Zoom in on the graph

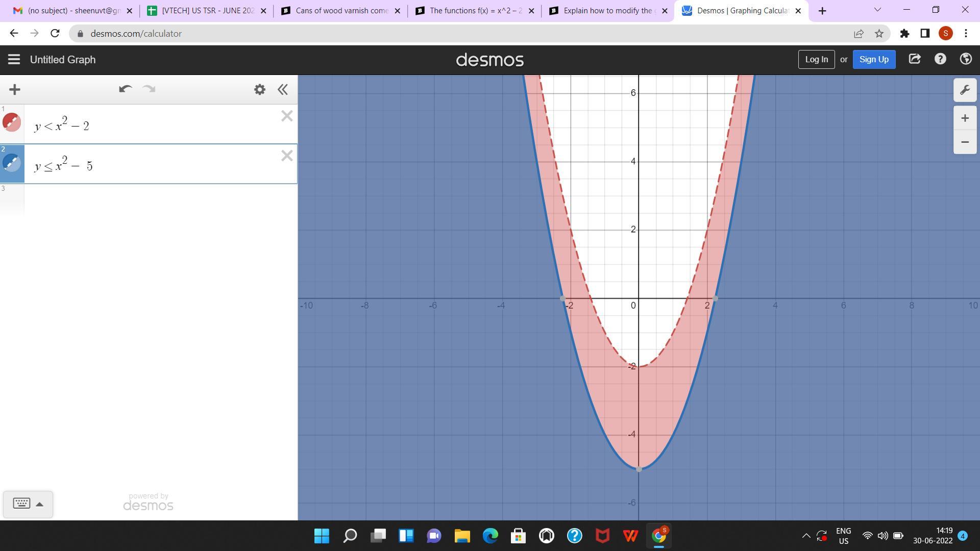(x=965, y=118)
